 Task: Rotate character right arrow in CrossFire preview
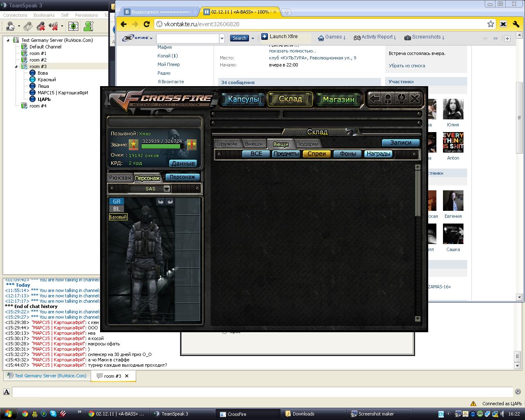pos(170,202)
